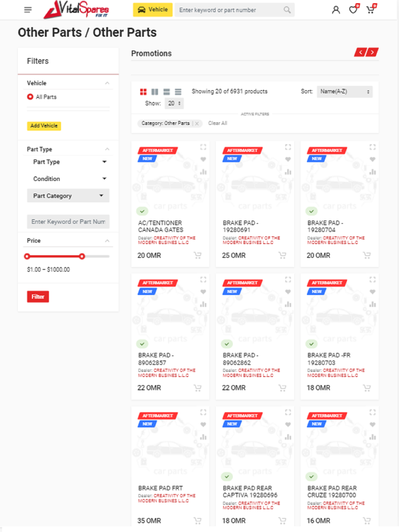Click the minimum price slider handle
Screen dimensions: 399x532
27,256
